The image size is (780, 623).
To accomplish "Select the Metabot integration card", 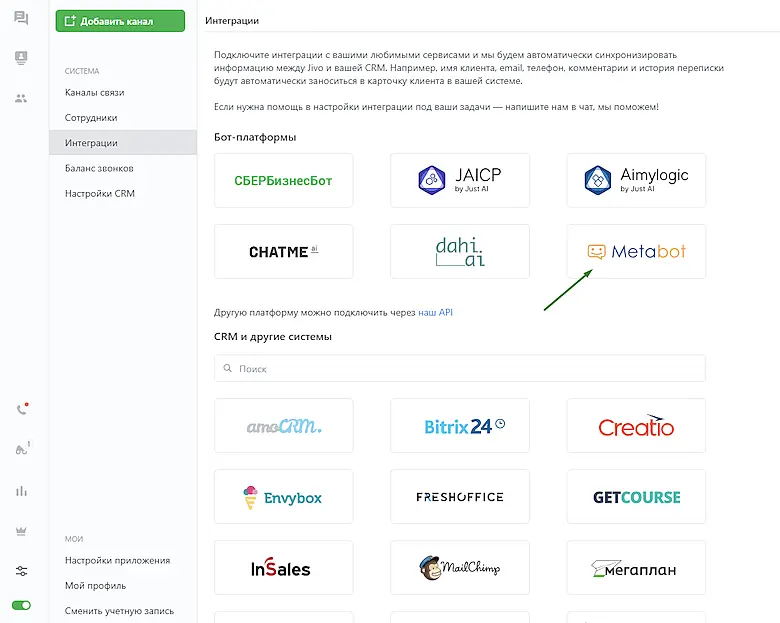I will click(x=636, y=251).
